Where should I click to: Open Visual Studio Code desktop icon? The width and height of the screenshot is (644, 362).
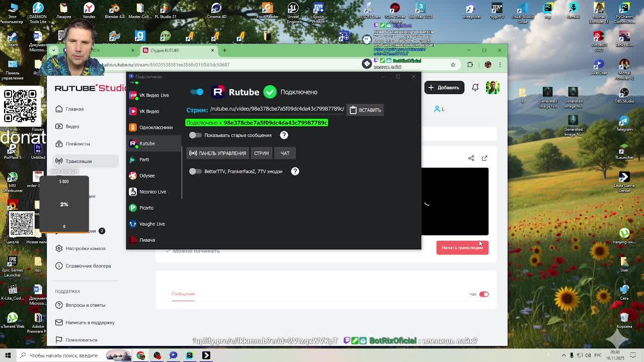(x=522, y=13)
